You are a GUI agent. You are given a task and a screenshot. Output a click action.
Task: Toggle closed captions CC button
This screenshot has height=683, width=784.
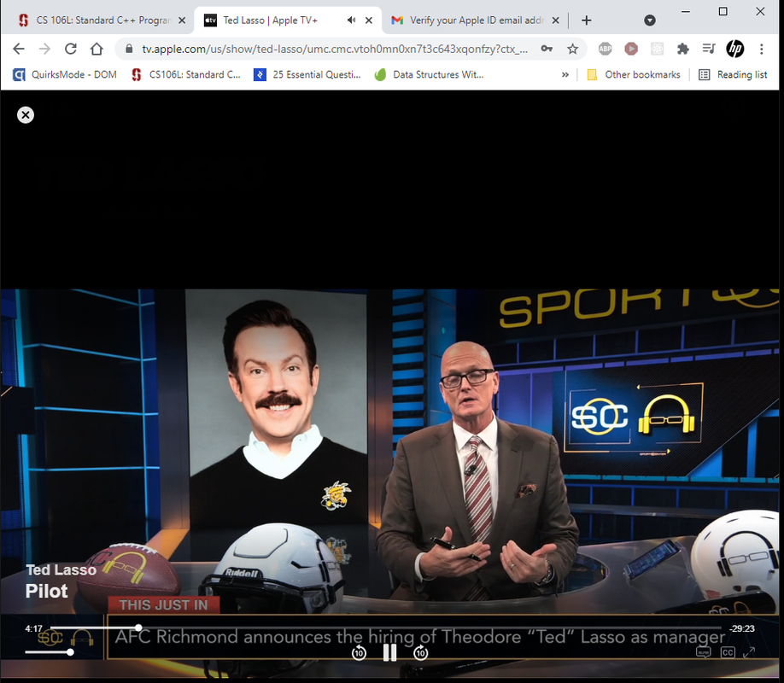pos(728,652)
